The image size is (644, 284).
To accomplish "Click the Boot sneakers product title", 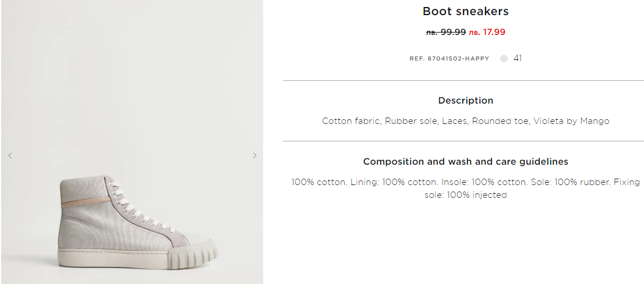I will [x=465, y=11].
